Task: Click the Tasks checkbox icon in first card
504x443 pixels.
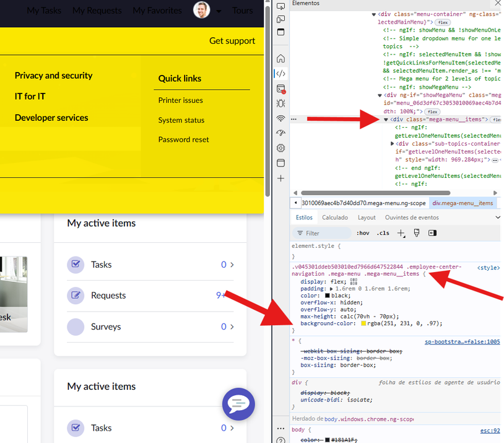Action: (76, 265)
